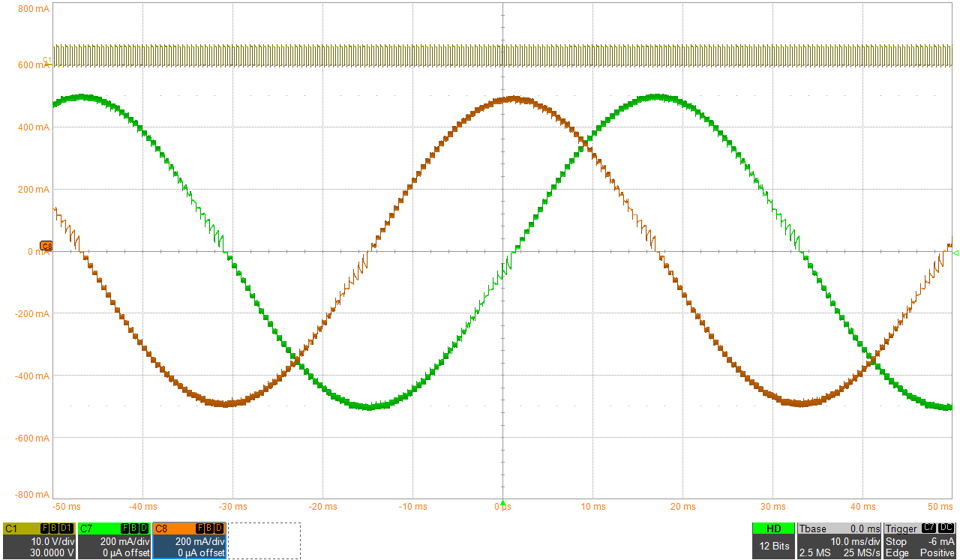The height and width of the screenshot is (560, 960).
Task: Click the D1 badge in the C1 descriptor
Action: pos(66,529)
